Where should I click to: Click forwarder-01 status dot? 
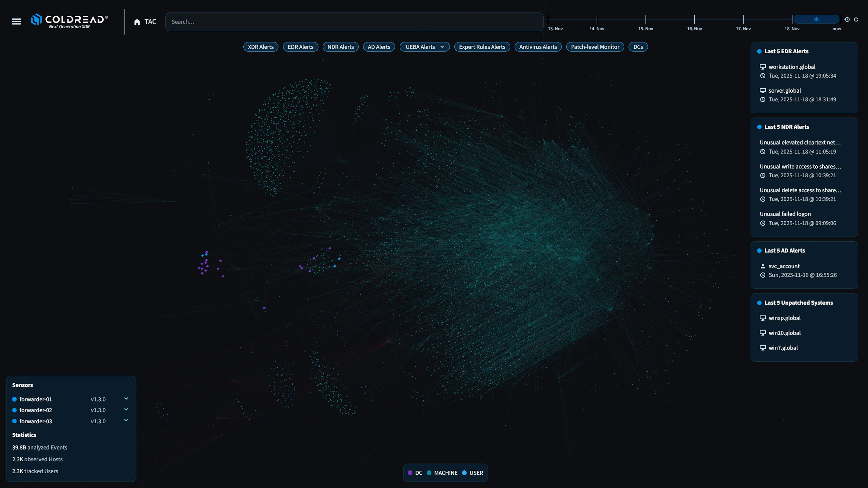(x=14, y=399)
